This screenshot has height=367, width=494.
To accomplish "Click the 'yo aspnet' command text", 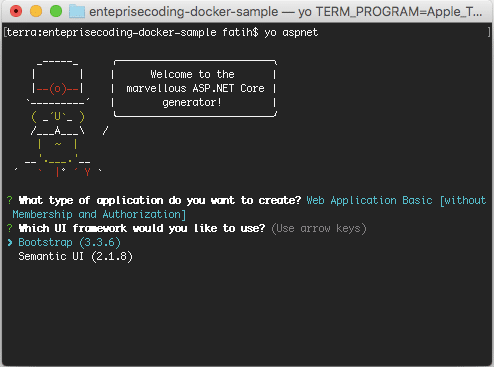I will point(291,33).
